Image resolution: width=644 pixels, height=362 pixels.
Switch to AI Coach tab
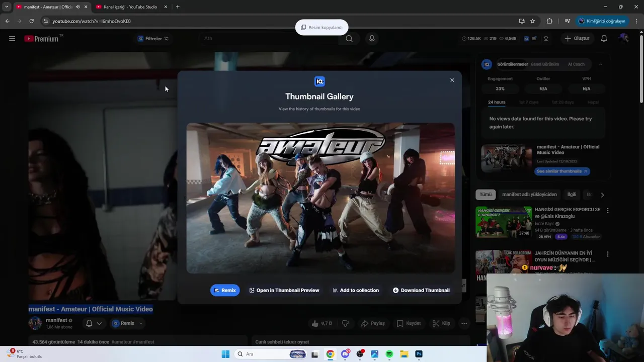tap(576, 64)
